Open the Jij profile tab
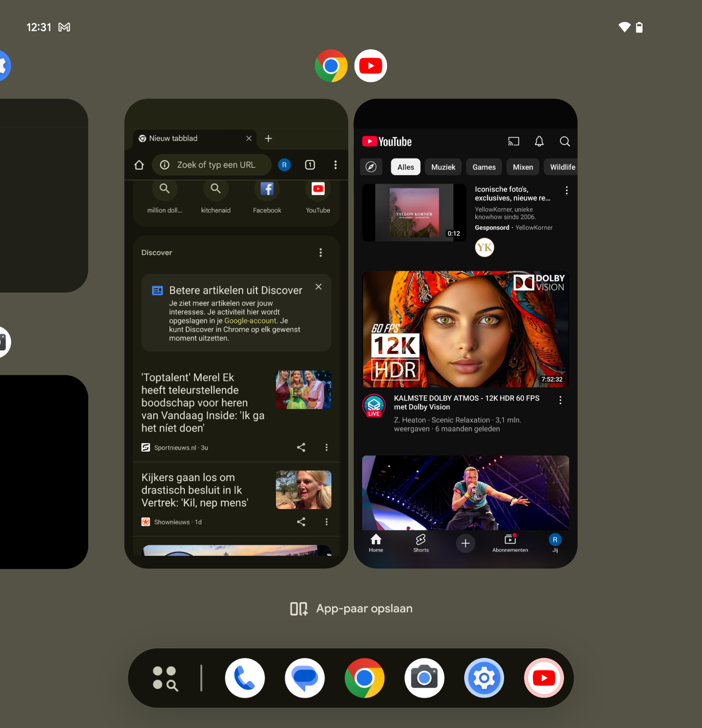 tap(555, 543)
